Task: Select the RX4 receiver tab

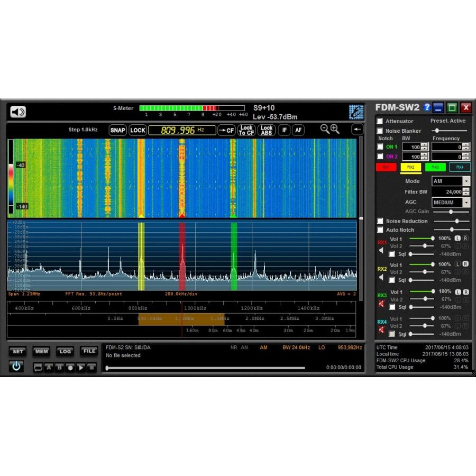Action: pos(460,167)
